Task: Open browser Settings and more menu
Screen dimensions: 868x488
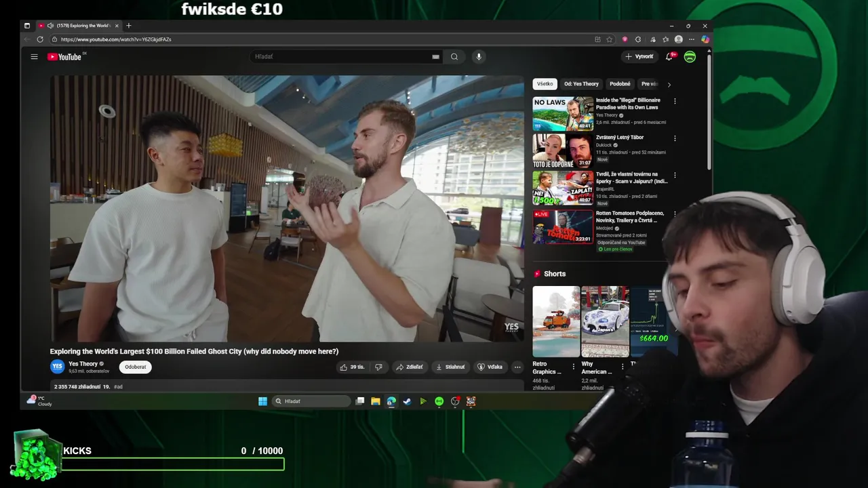Action: (x=692, y=39)
